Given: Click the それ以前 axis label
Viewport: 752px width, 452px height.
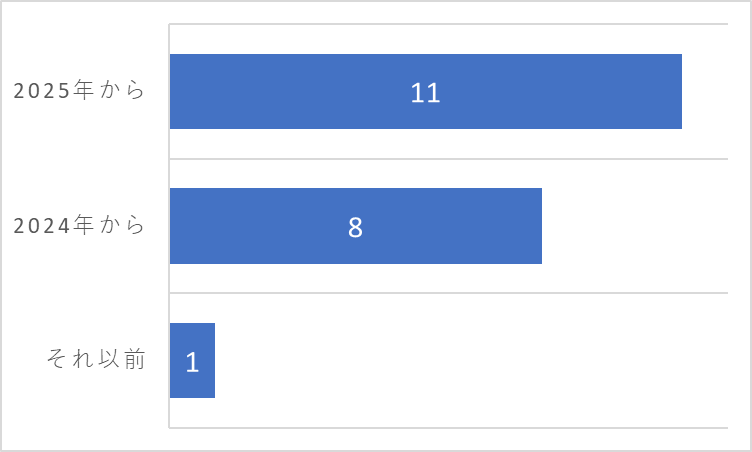Looking at the screenshot, I should (x=96, y=359).
